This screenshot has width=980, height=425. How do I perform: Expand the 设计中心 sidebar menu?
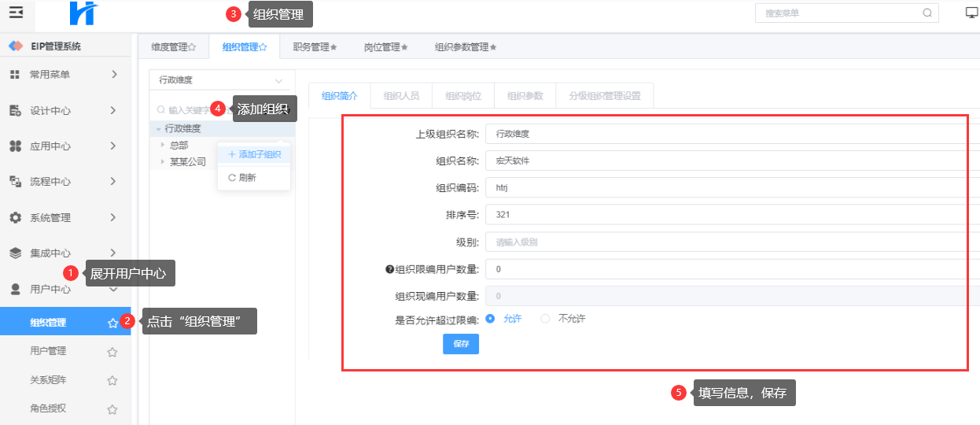[x=114, y=111]
